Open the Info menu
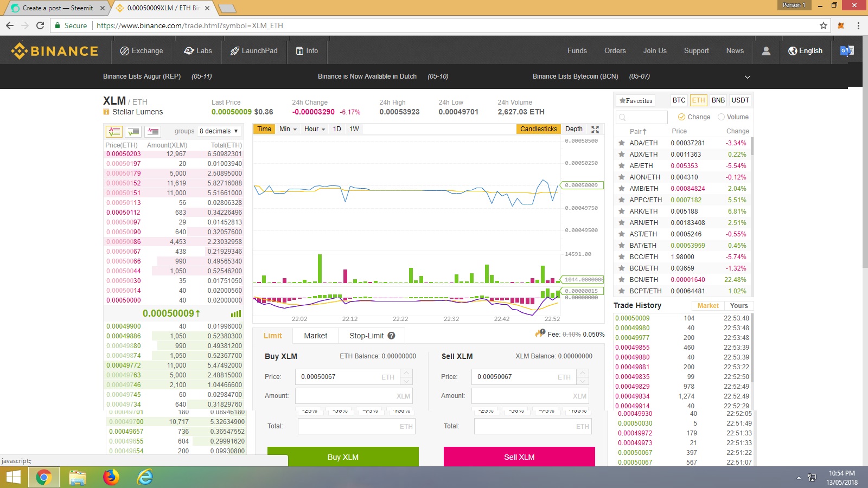 pyautogui.click(x=307, y=51)
